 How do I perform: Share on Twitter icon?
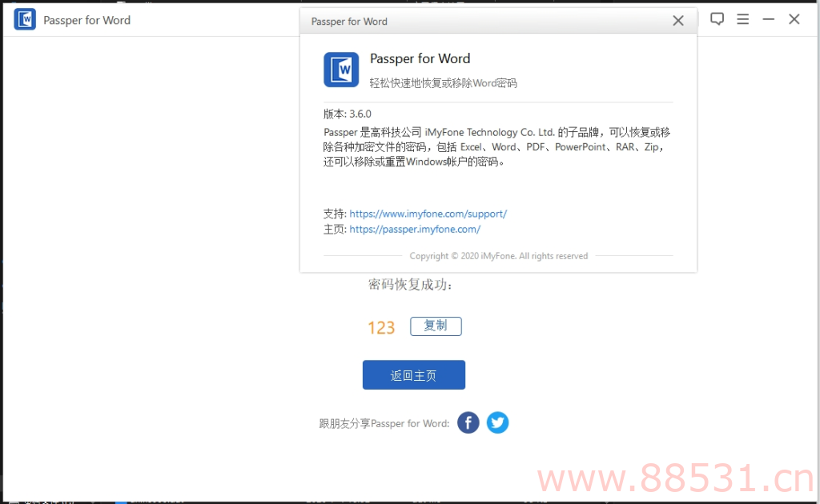[497, 422]
